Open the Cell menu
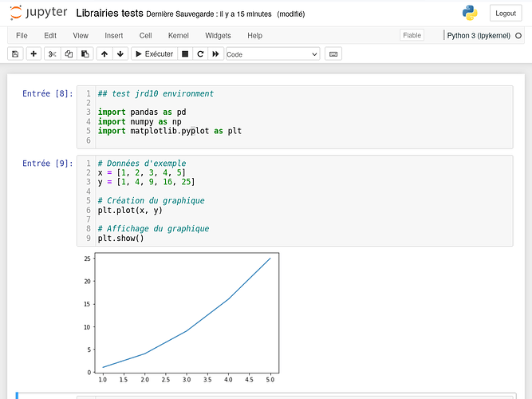Viewport: 532px width, 399px height. [145, 36]
